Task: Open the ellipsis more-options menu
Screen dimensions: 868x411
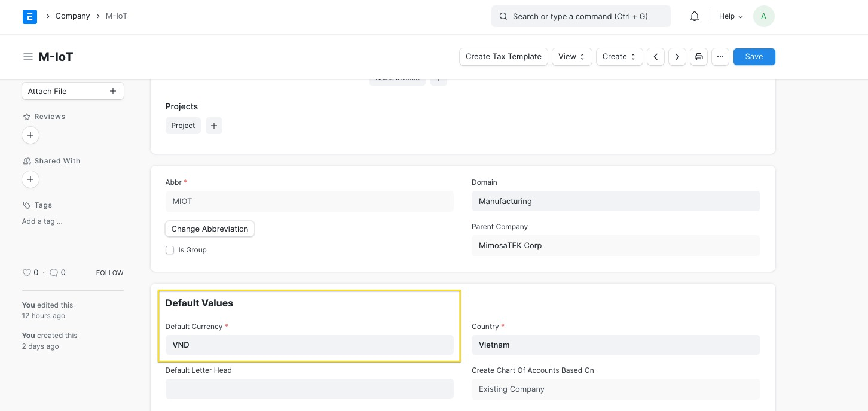Action: [720, 56]
